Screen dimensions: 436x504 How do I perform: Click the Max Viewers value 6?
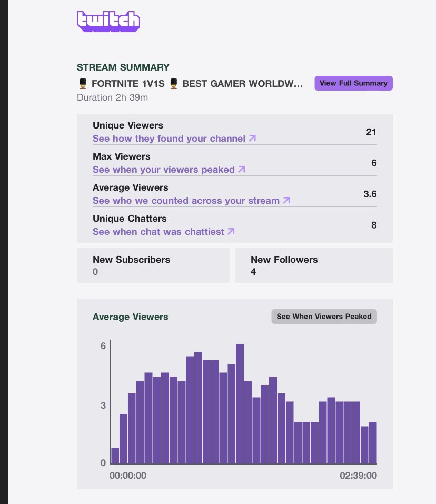374,163
